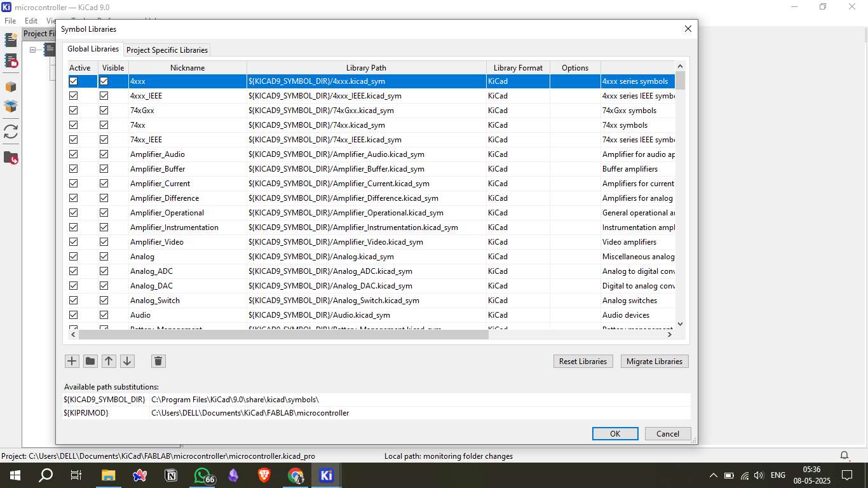Confirm dialog with OK button

[x=615, y=433]
